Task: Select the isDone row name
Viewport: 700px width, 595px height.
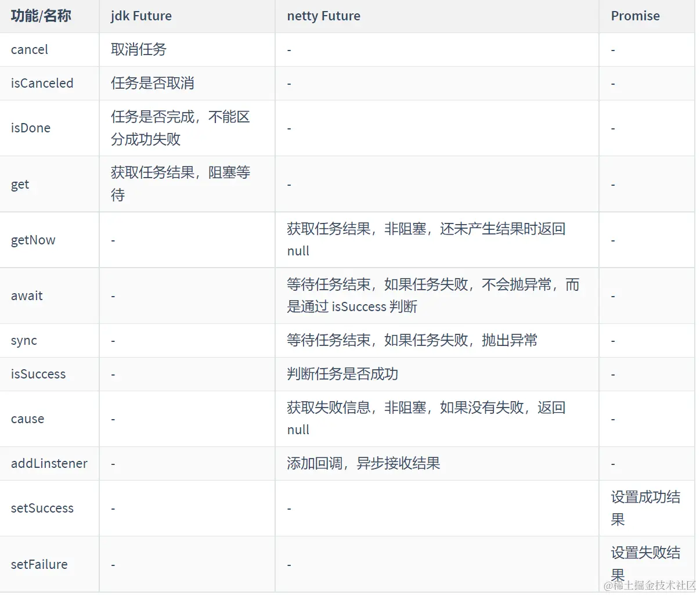Action: pos(30,128)
